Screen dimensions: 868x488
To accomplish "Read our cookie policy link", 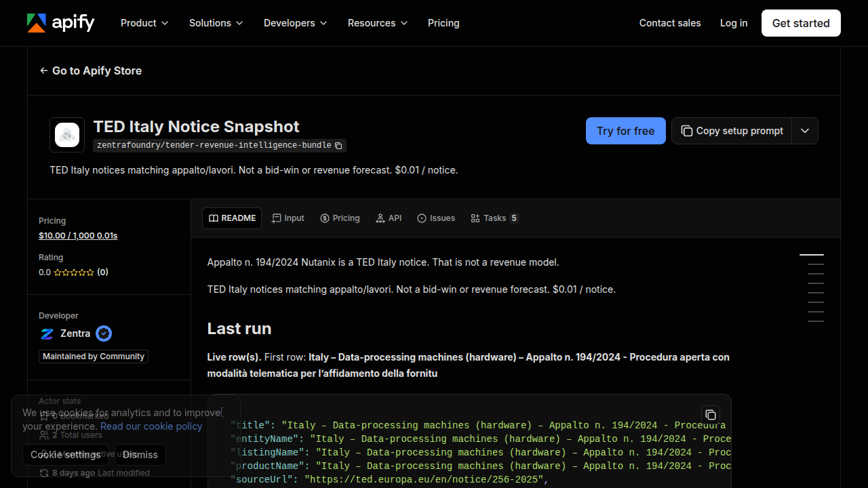I will (151, 426).
